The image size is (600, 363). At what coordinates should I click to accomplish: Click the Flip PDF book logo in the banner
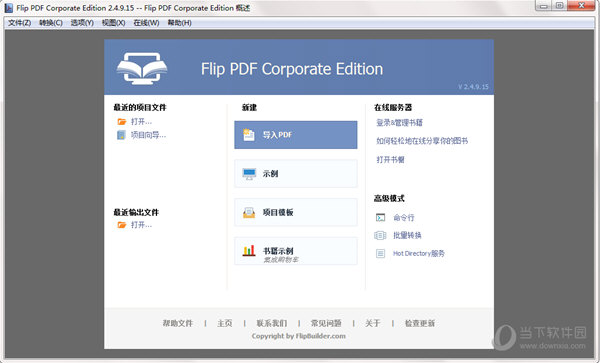(142, 68)
